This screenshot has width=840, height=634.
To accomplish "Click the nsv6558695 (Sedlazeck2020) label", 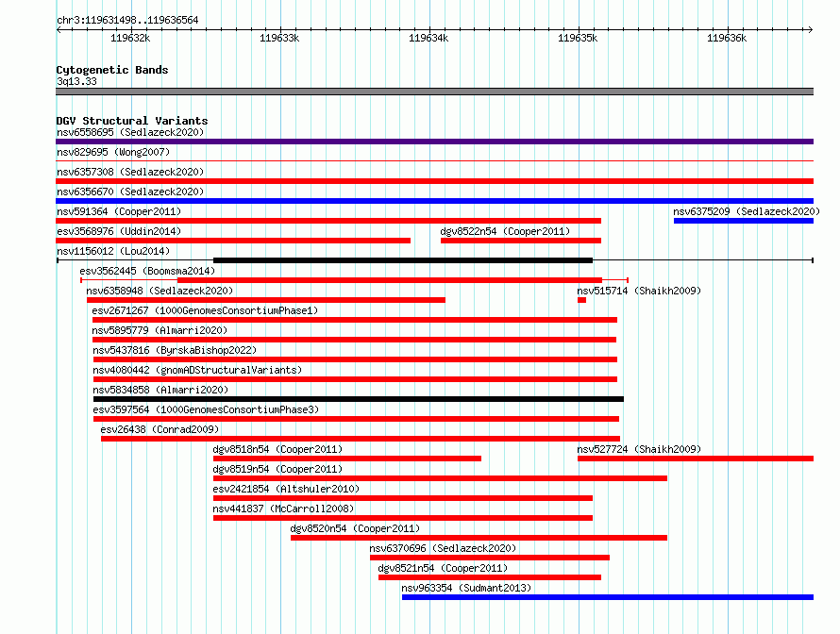I will (130, 132).
